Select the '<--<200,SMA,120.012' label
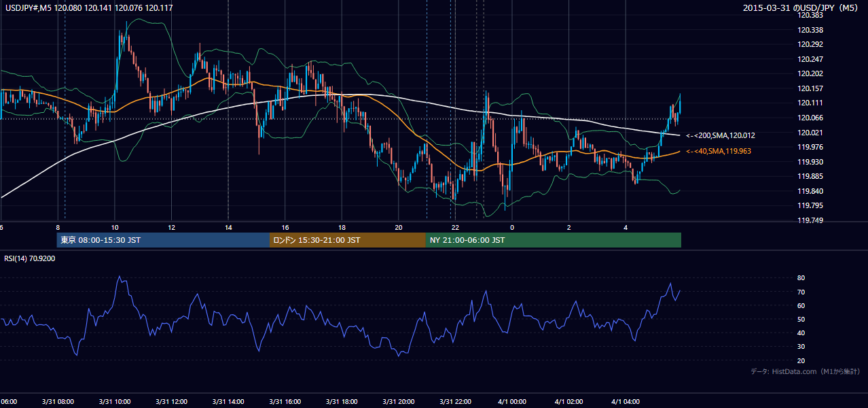868x408 pixels. point(721,135)
